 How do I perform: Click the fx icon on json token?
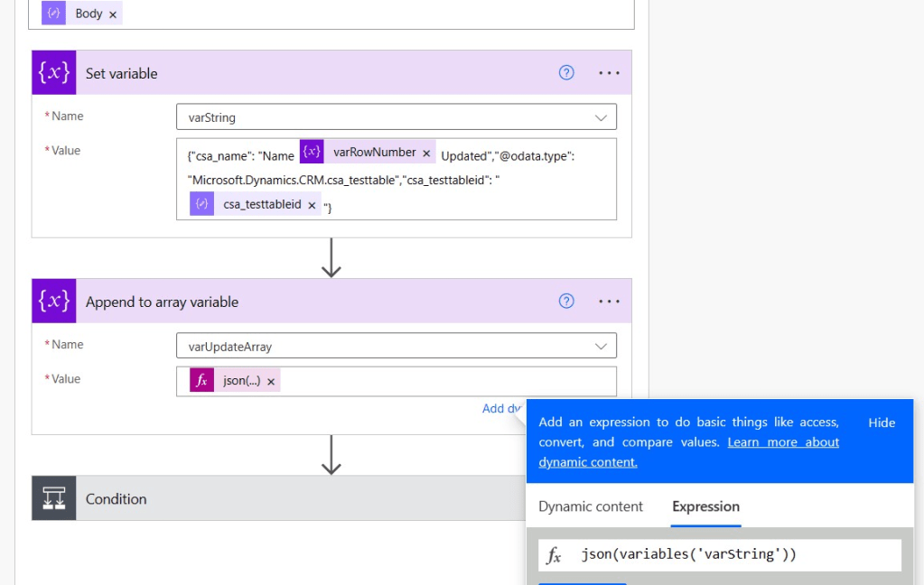click(201, 381)
